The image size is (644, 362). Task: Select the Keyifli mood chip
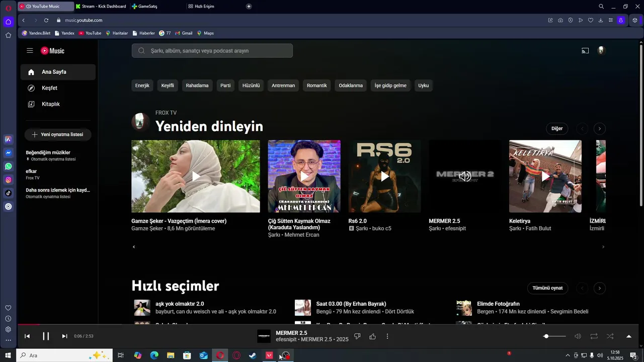click(168, 85)
